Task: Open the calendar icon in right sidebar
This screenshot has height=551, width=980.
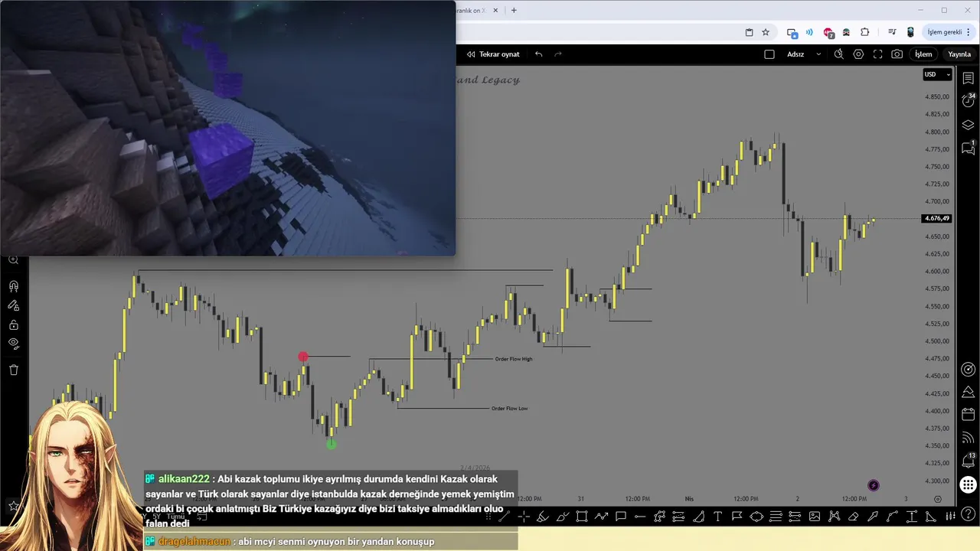Action: click(969, 414)
